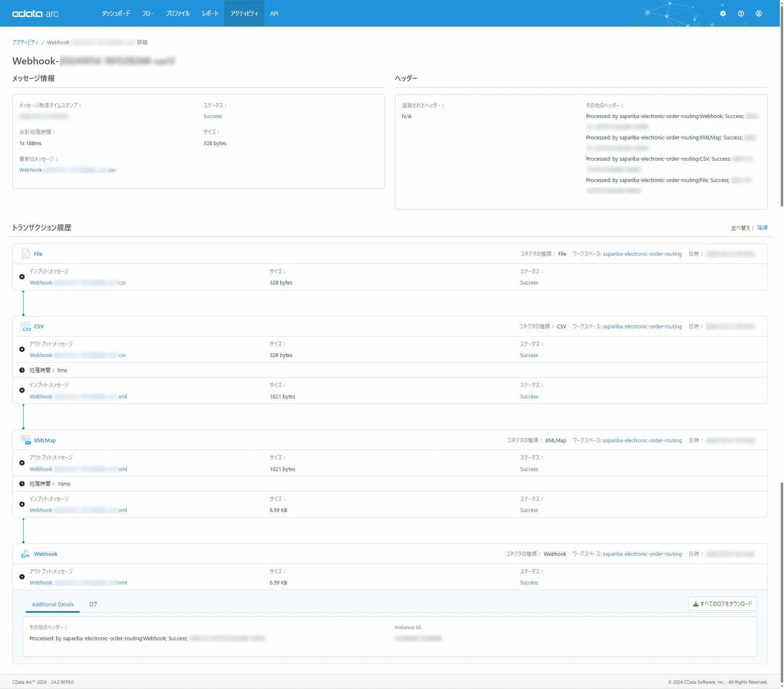
Task: Open the help question mark icon
Action: pyautogui.click(x=741, y=14)
